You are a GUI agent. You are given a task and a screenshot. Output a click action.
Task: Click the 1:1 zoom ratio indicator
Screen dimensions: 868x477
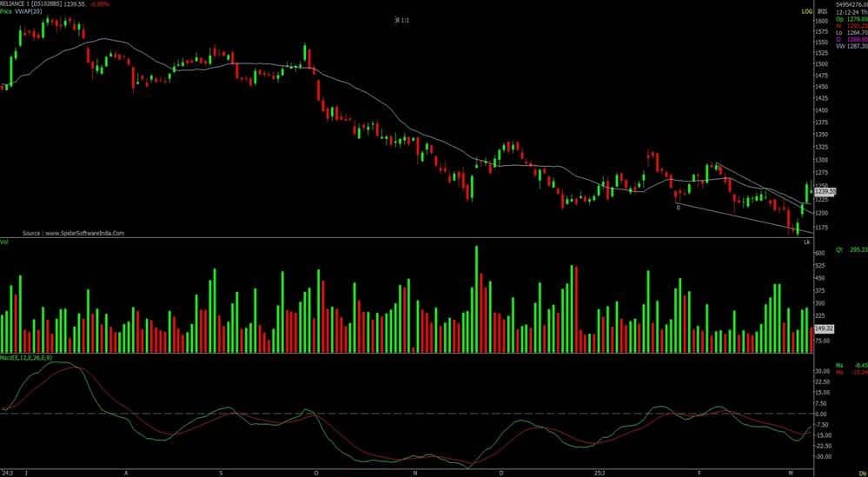click(x=402, y=19)
